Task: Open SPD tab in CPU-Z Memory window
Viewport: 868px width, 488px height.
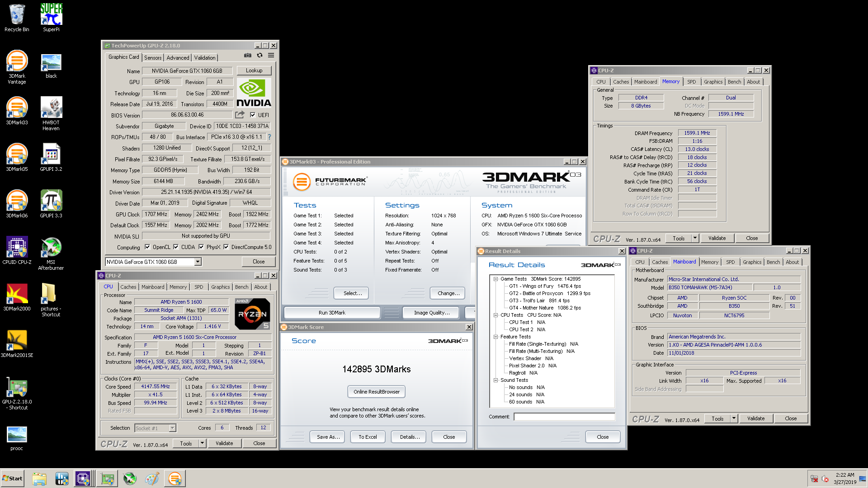Action: 692,82
